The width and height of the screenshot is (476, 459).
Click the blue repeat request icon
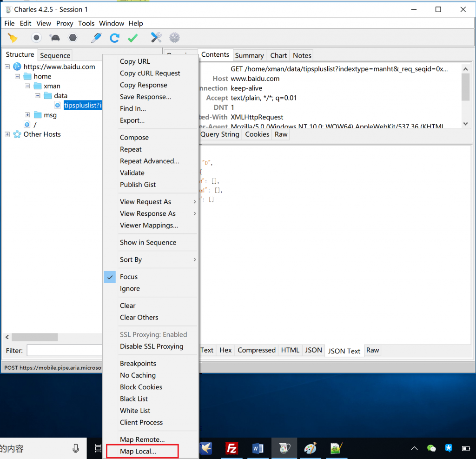[114, 38]
